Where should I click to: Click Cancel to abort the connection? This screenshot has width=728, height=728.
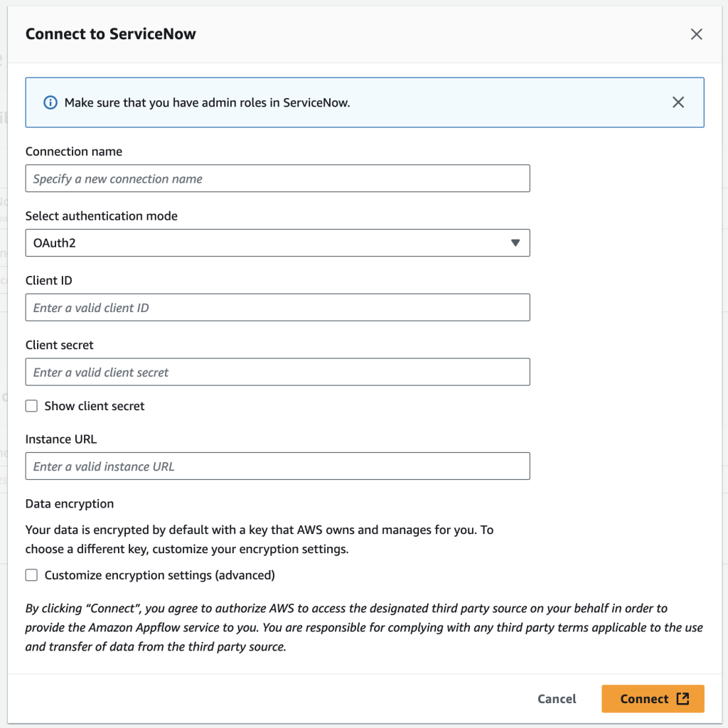click(x=557, y=699)
